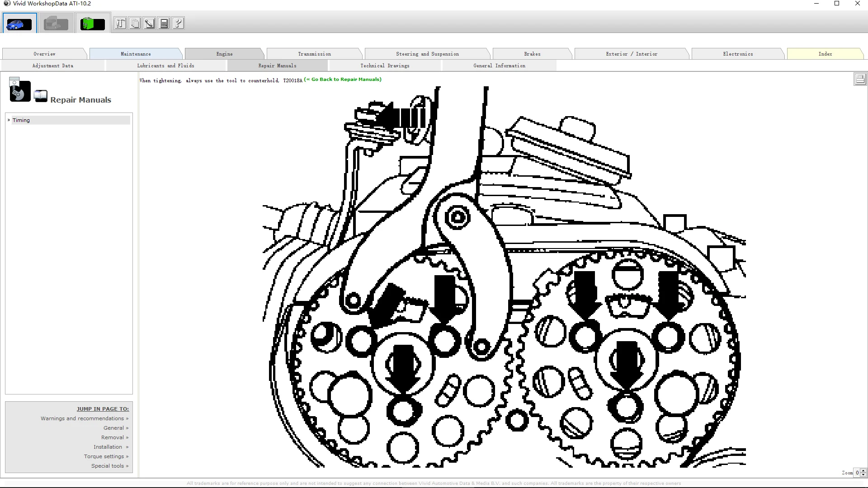Open the Index tab
The image size is (868, 488).
(x=825, y=54)
